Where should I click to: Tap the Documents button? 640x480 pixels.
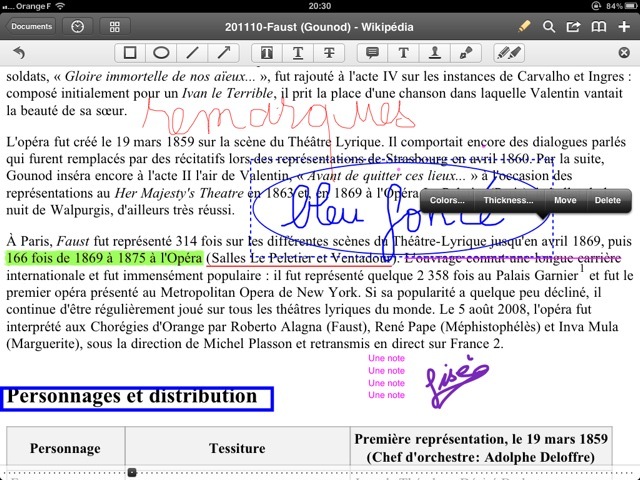click(x=30, y=26)
